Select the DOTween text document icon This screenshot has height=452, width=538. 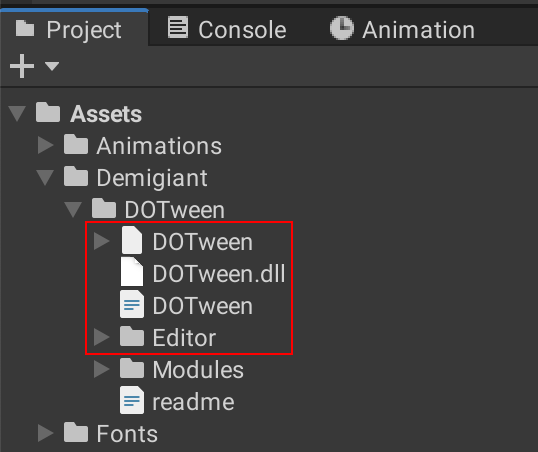[x=132, y=304]
